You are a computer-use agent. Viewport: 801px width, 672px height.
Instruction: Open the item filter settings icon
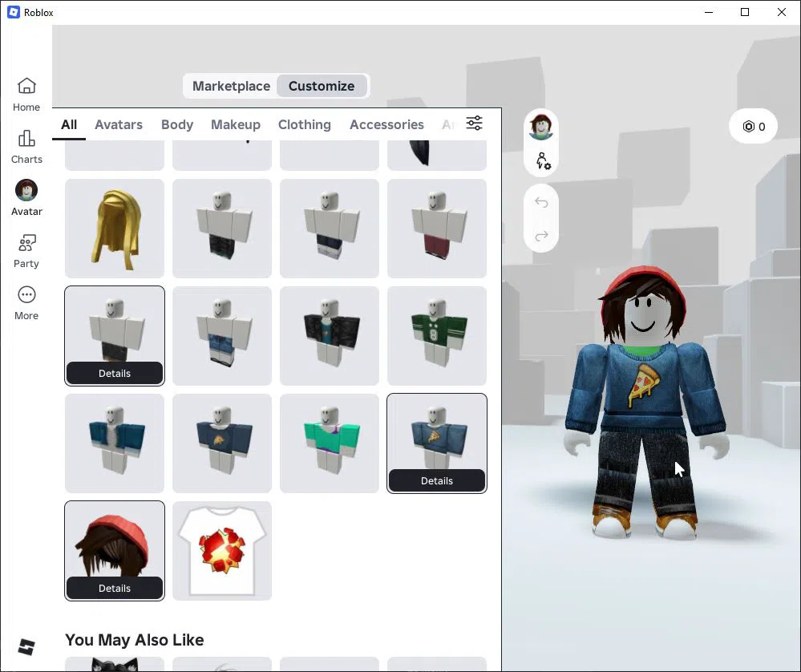click(474, 123)
